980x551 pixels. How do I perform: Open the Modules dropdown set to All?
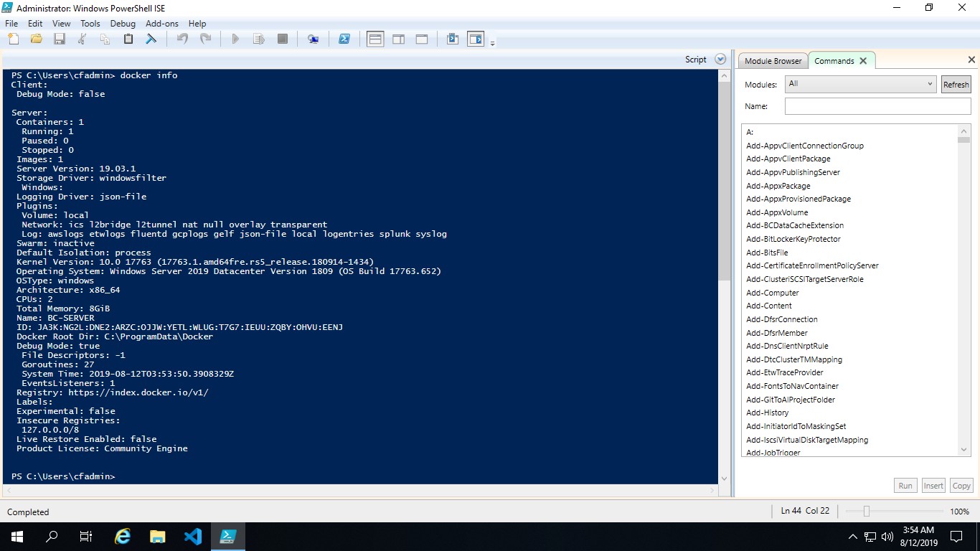[859, 84]
